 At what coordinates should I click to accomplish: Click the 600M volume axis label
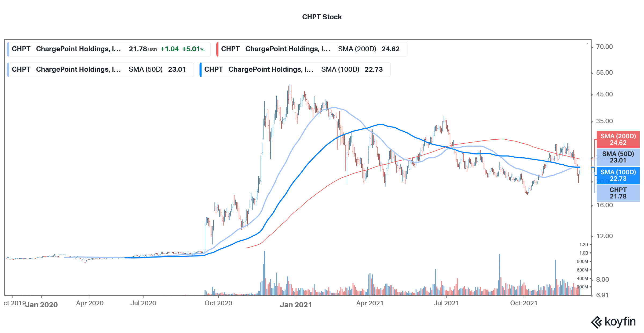[x=582, y=270]
